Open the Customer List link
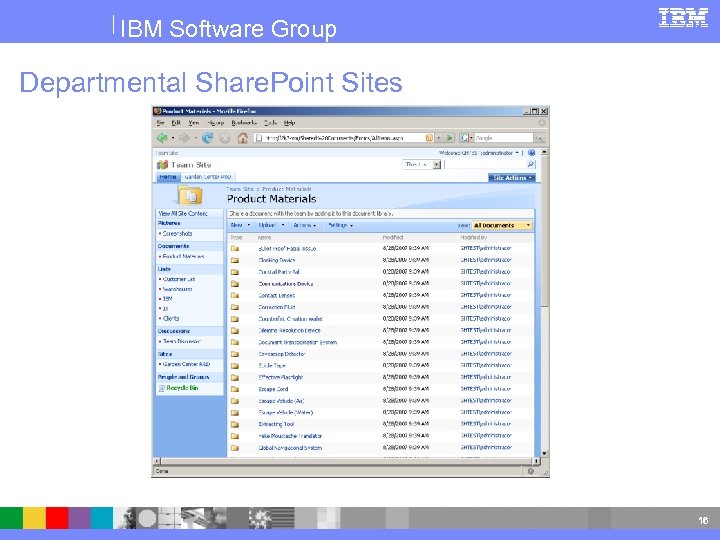This screenshot has width=720, height=540. click(x=179, y=279)
